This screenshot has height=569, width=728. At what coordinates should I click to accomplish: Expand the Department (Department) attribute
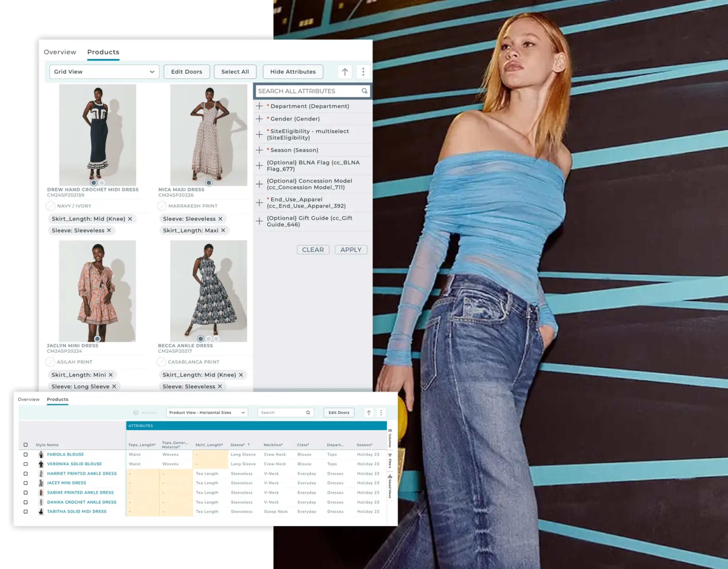pyautogui.click(x=260, y=106)
